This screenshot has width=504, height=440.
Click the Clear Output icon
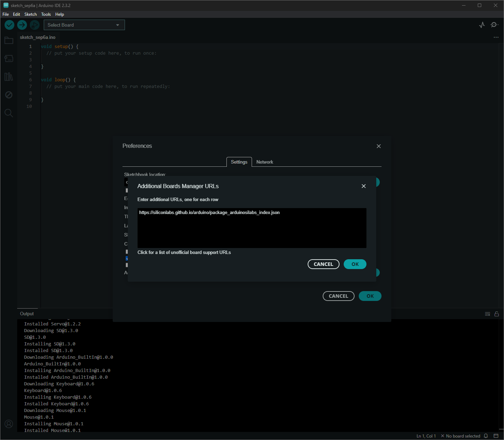tap(488, 314)
